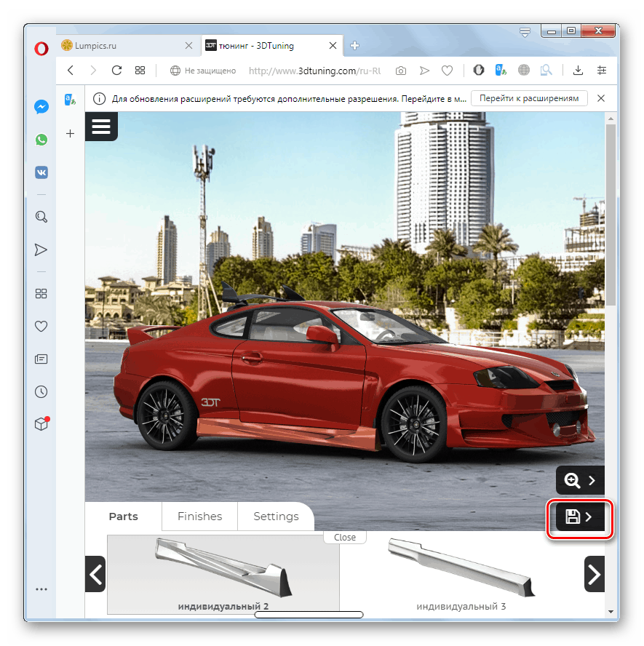644x646 pixels.
Task: Open Easy Setup via the sliders icon
Action: [602, 71]
